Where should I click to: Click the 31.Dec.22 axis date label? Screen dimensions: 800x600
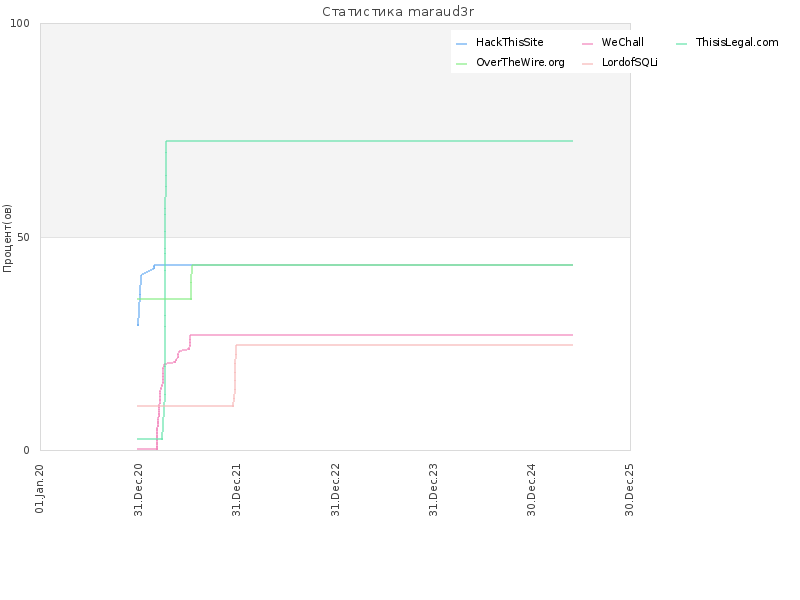(x=335, y=489)
